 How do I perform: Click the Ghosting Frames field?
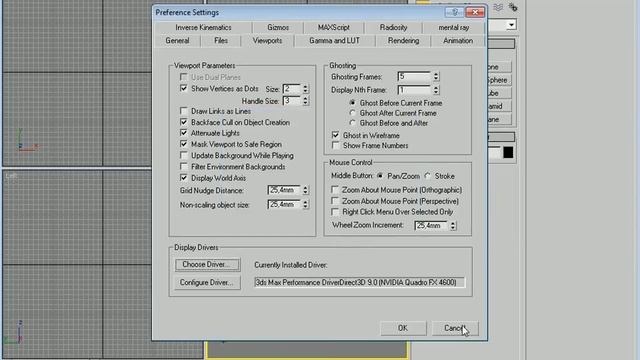click(414, 77)
